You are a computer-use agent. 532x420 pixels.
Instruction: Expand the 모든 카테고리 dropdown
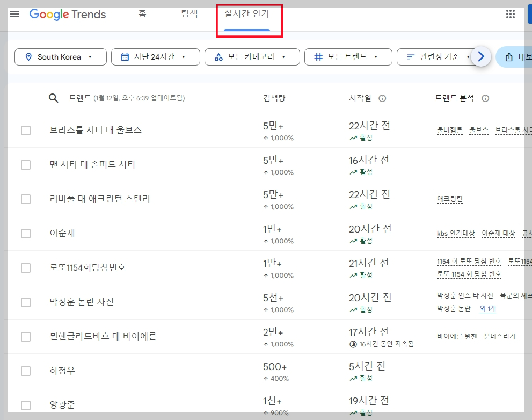pyautogui.click(x=252, y=57)
